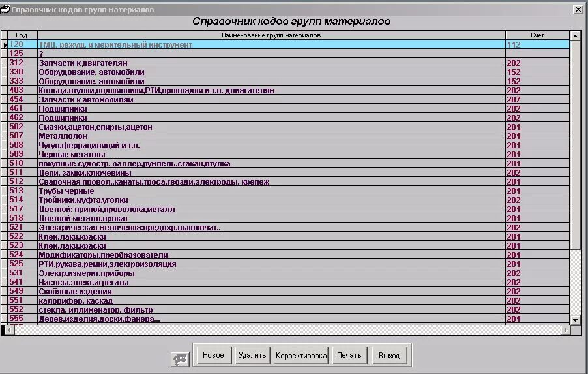Click the help icon beside Новое button
The height and width of the screenshot is (374, 588).
[x=180, y=360]
